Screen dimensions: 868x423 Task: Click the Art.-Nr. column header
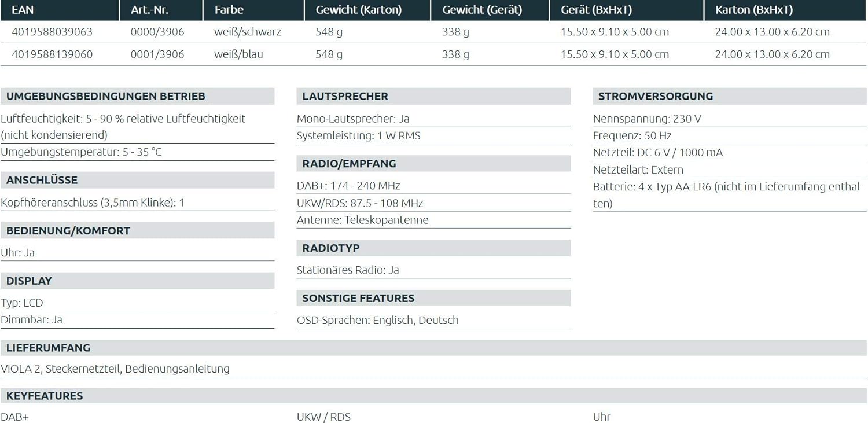point(149,10)
